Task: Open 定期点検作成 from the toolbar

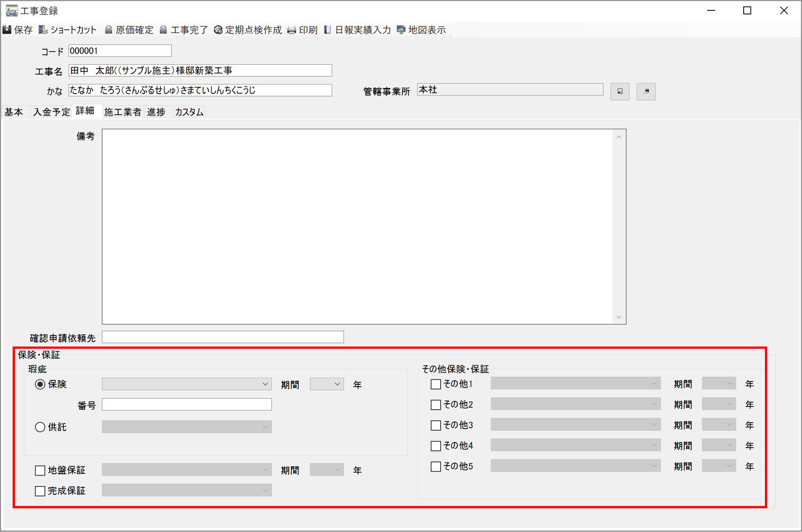Action: tap(218, 30)
